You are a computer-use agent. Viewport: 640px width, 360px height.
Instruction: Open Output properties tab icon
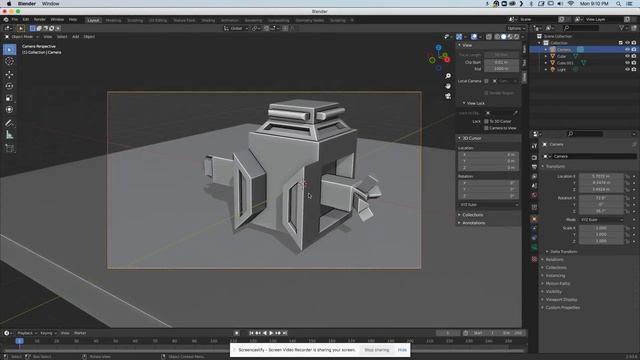click(534, 167)
